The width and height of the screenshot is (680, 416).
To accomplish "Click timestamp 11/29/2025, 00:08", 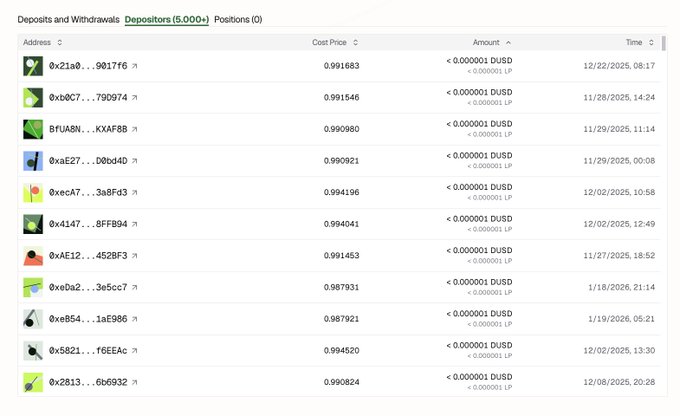I will click(x=619, y=161).
